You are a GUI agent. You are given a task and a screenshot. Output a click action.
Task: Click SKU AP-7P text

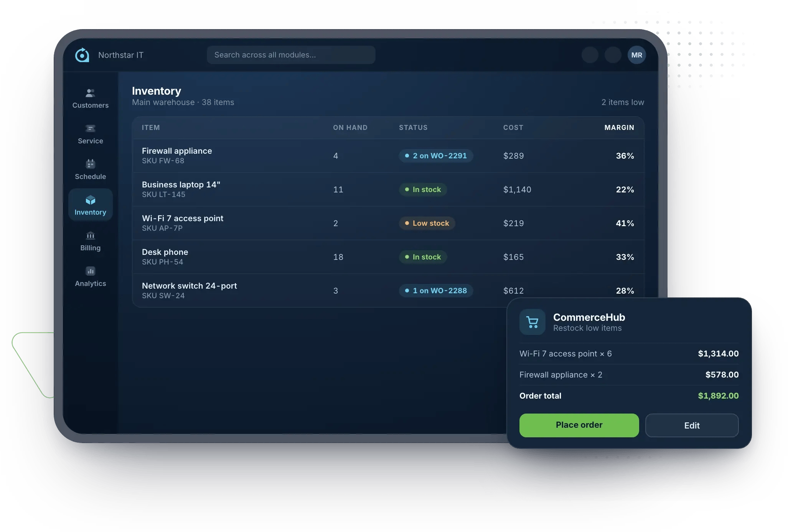coord(162,228)
